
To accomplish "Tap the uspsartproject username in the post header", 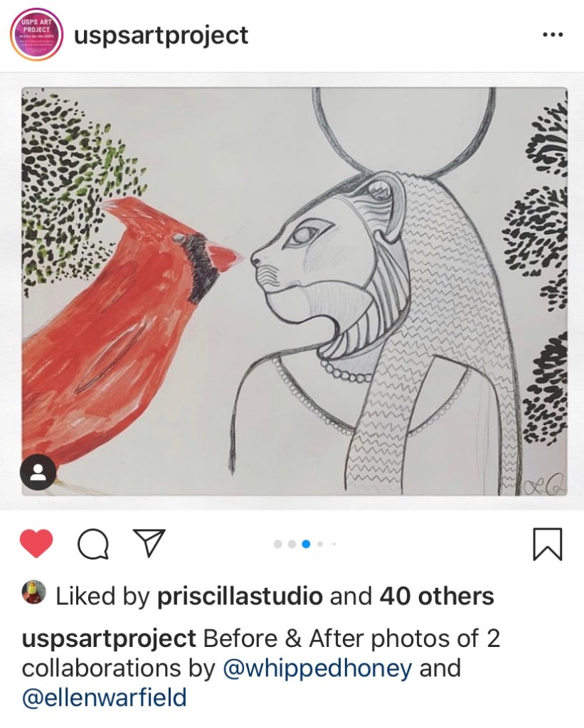I will 161,35.
